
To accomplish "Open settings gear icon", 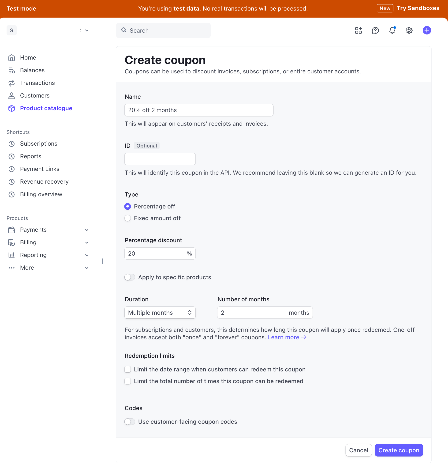I will (409, 30).
